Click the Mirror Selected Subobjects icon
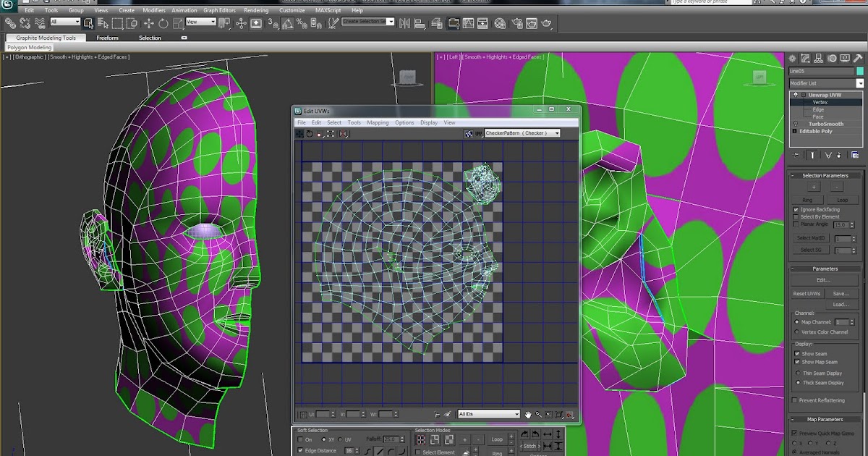 click(344, 134)
